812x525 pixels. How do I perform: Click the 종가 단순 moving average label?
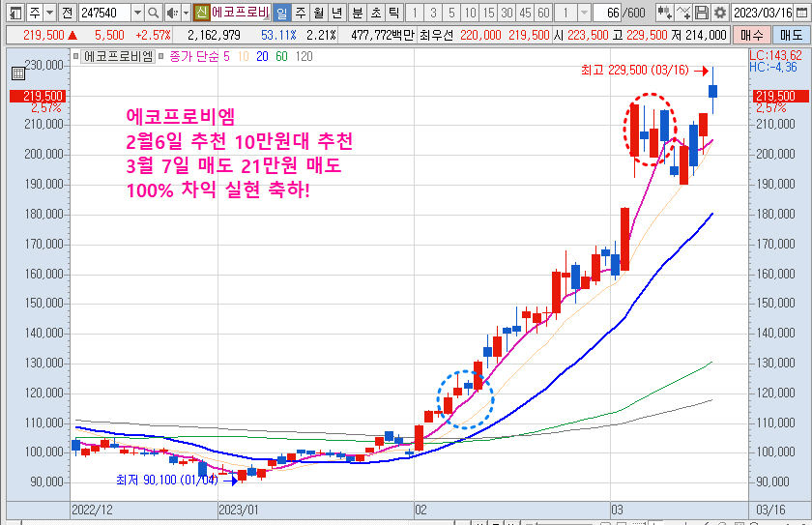[194, 56]
